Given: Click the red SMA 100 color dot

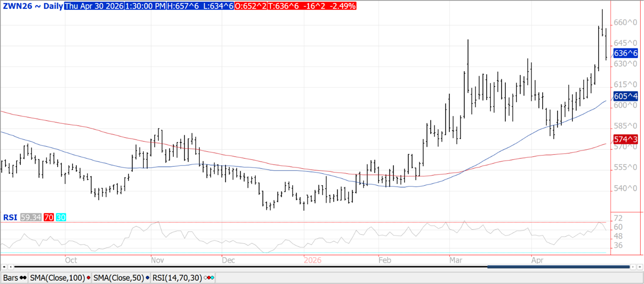Looking at the screenshot, I should [88, 277].
